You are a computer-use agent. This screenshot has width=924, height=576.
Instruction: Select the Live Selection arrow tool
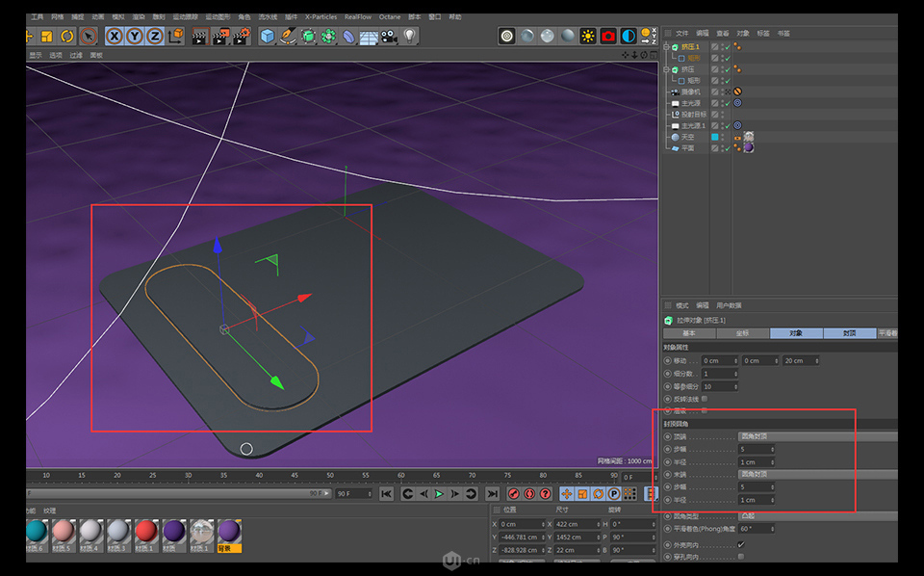point(88,36)
